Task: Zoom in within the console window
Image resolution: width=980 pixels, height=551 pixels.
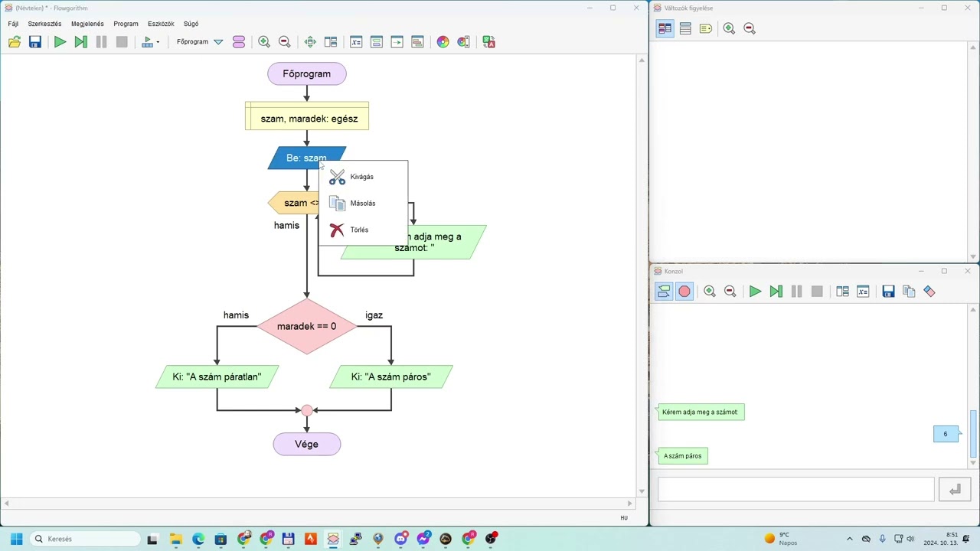Action: coord(710,292)
